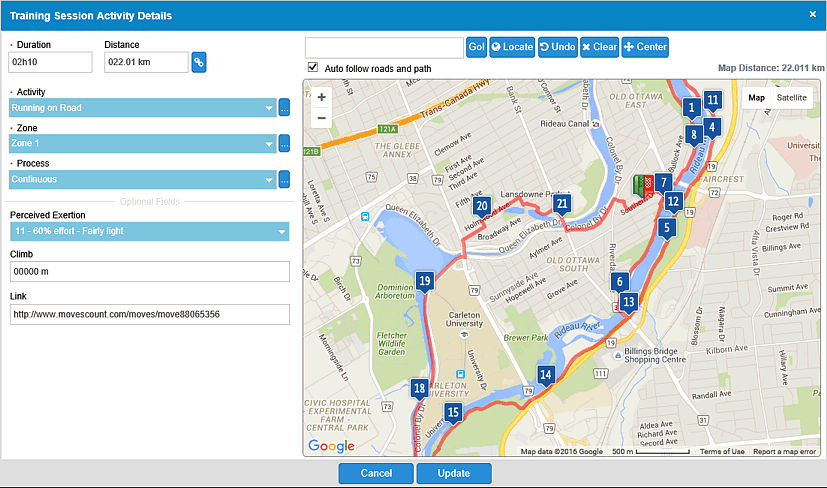Click waypoint marker 19 on route

tap(425, 282)
